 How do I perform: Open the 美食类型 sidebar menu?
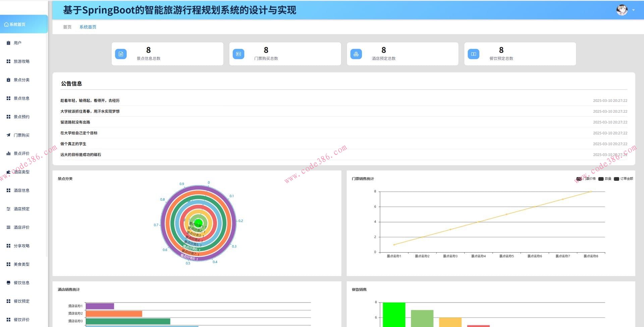tap(21, 264)
